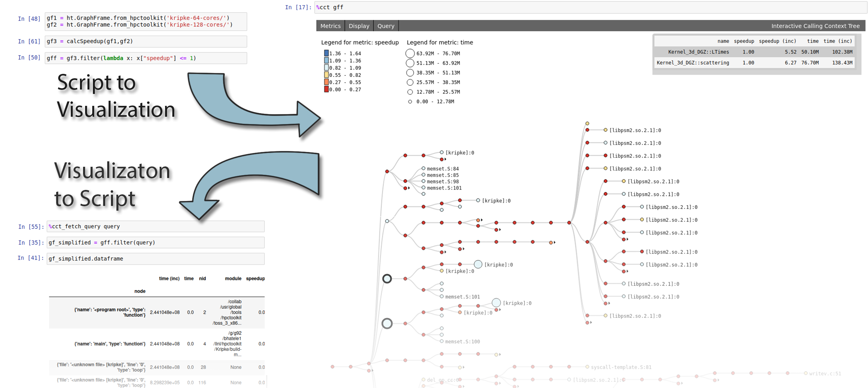Image resolution: width=868 pixels, height=388 pixels.
Task: Click the large thick-outlined highlighted tree node
Action: click(387, 278)
